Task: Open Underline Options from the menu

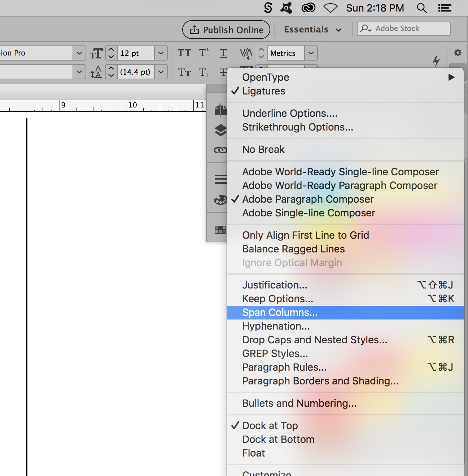Action: pos(345,113)
